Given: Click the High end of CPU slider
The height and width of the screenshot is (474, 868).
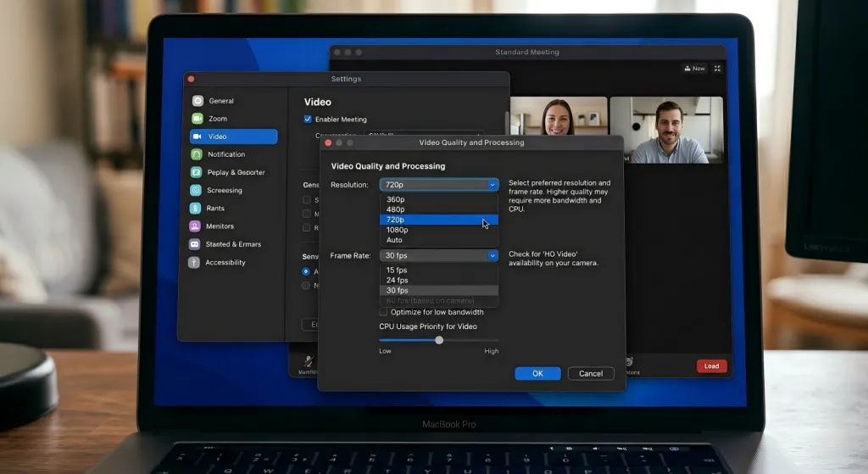Looking at the screenshot, I should coord(492,351).
